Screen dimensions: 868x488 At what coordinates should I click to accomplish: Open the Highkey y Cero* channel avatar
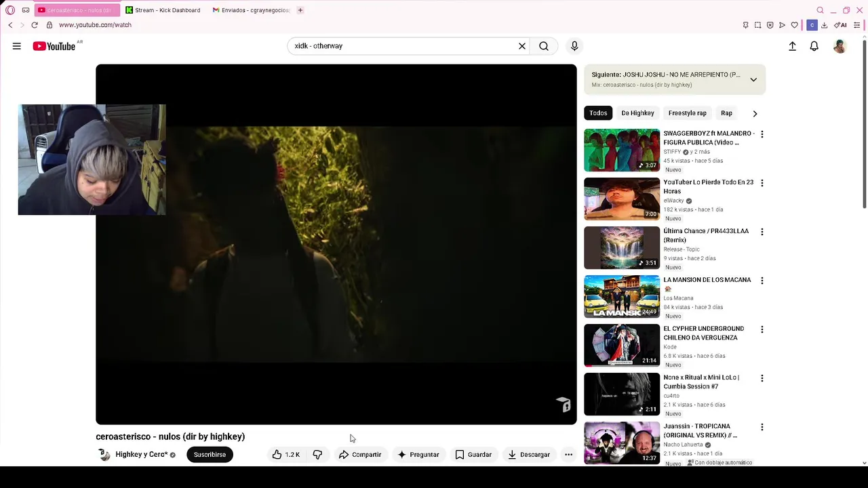tap(104, 455)
